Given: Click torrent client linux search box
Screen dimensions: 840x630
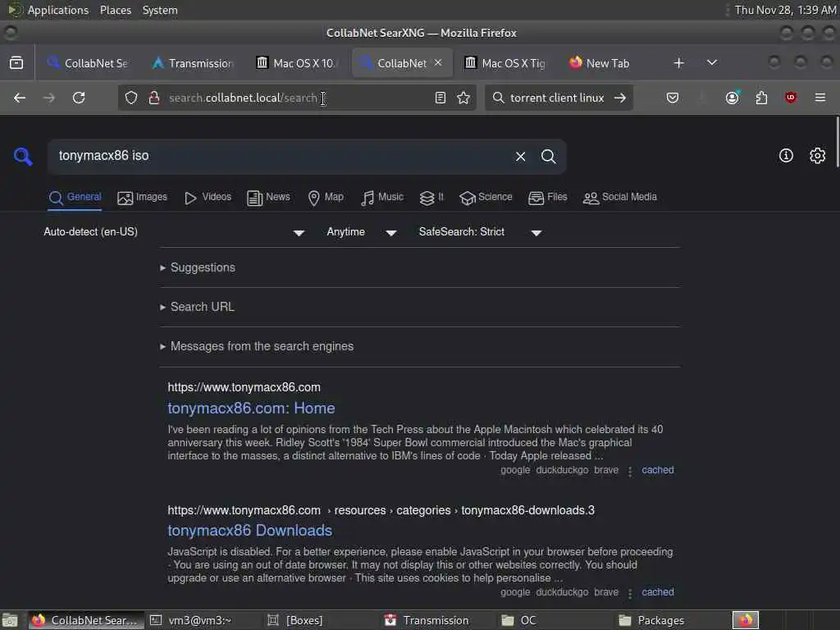Looking at the screenshot, I should pos(557,98).
